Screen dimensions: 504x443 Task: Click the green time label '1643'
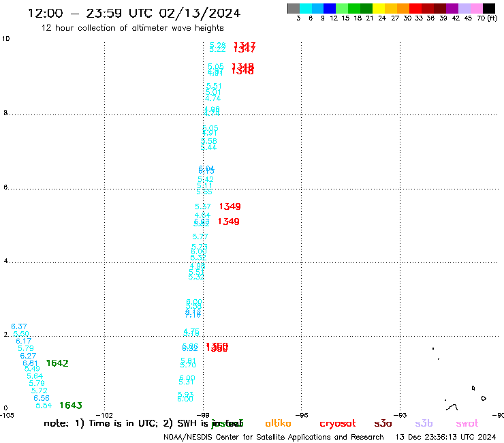(71, 406)
